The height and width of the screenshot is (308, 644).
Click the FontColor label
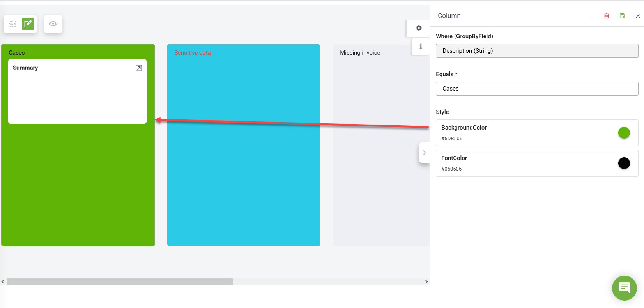click(454, 158)
